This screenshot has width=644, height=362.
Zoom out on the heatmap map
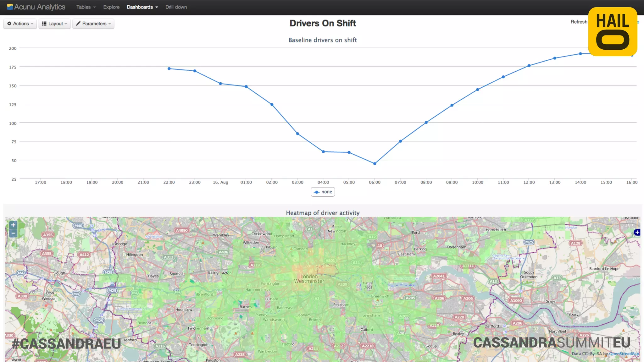click(x=13, y=233)
